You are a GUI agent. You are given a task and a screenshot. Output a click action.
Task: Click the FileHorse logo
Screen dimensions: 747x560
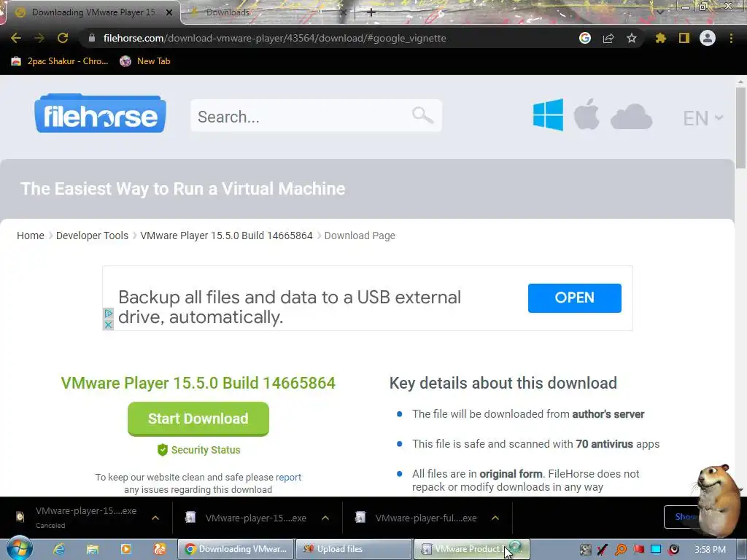(100, 113)
